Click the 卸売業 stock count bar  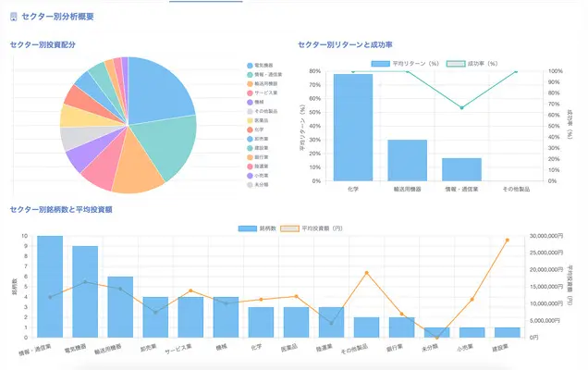coord(155,317)
